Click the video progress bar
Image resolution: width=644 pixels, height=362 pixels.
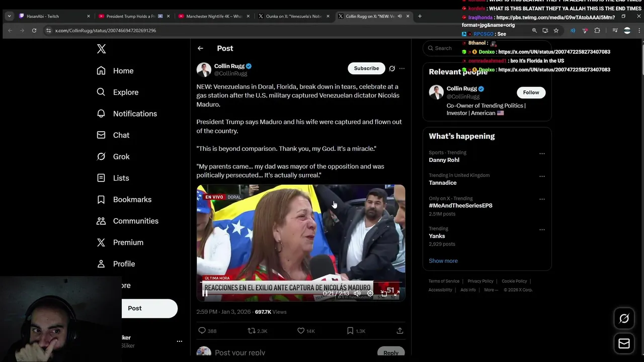(x=301, y=283)
